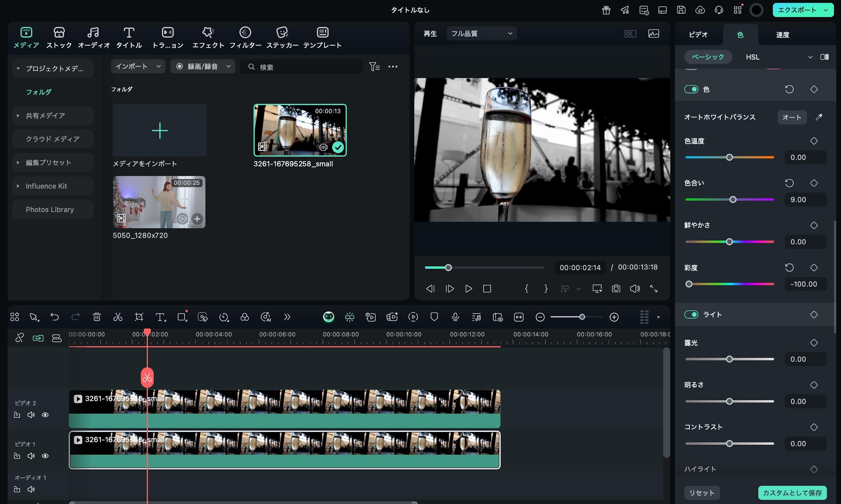Open the 録画/録音 dropdown
Viewport: 841px width, 504px height.
pos(203,66)
